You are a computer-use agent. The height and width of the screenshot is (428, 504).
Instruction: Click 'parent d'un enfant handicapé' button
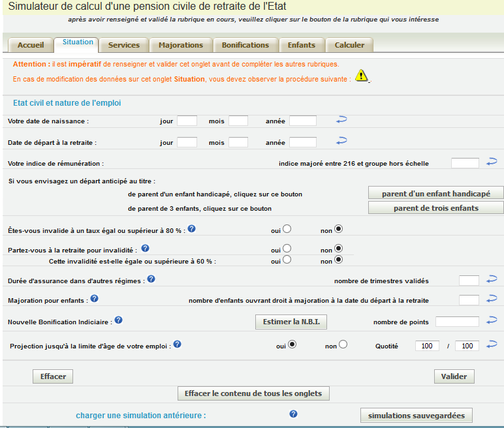(435, 194)
